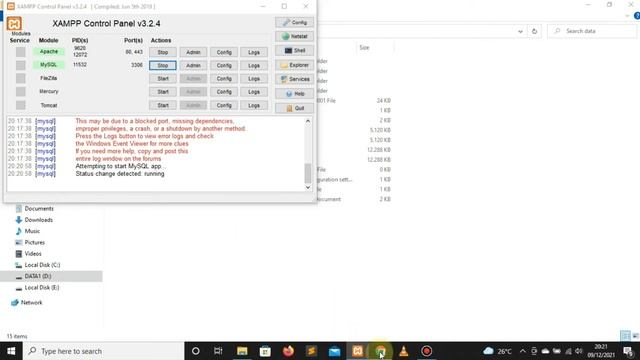Open Documents in File Explorer sidebar
This screenshot has height=360, width=640.
(x=39, y=209)
